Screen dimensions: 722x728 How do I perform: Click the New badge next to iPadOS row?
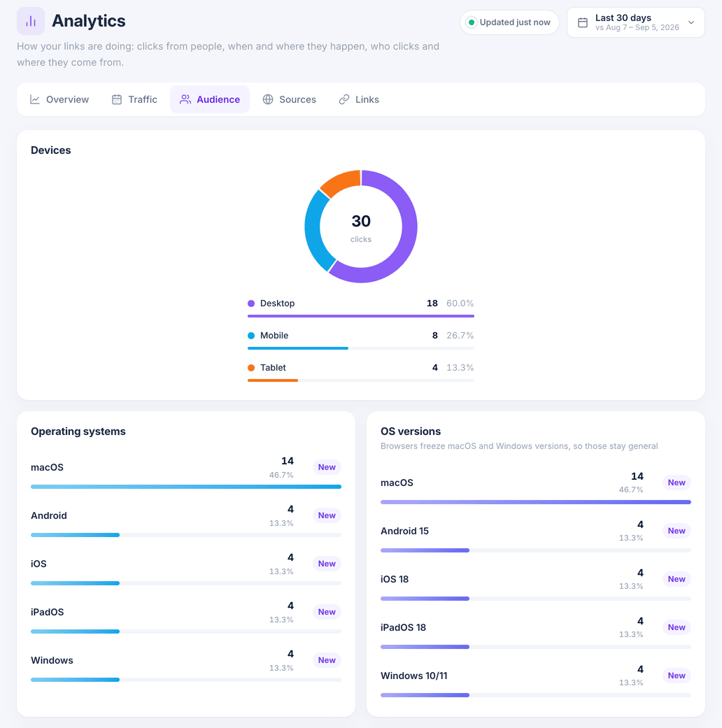point(327,612)
